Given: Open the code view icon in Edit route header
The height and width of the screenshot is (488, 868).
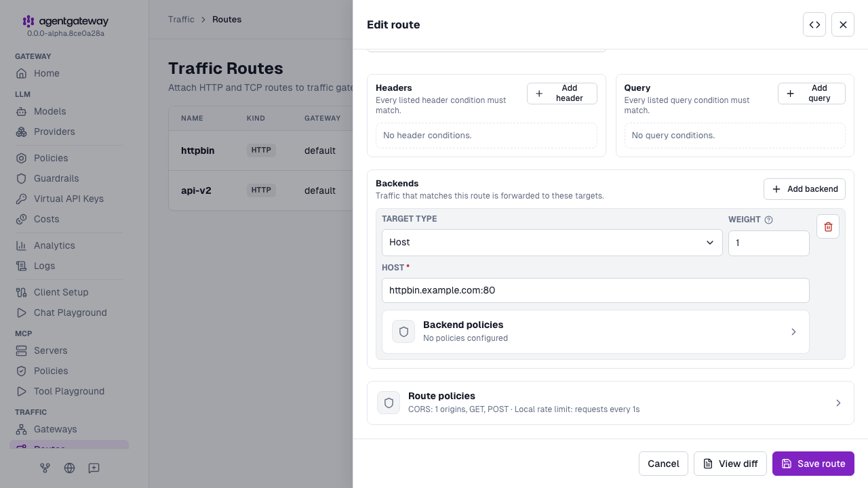Looking at the screenshot, I should point(814,24).
